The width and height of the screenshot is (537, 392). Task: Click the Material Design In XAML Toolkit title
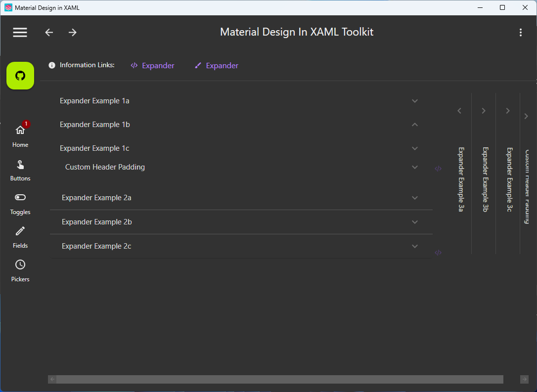click(x=297, y=32)
